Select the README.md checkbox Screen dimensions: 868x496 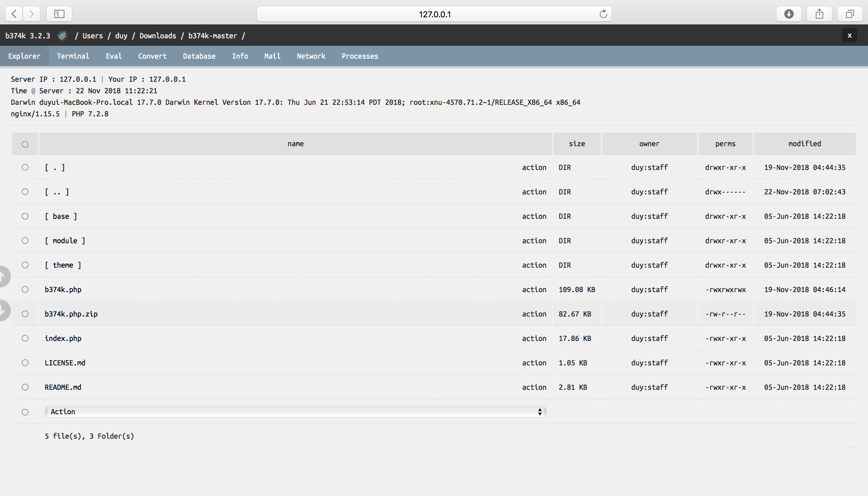click(25, 387)
